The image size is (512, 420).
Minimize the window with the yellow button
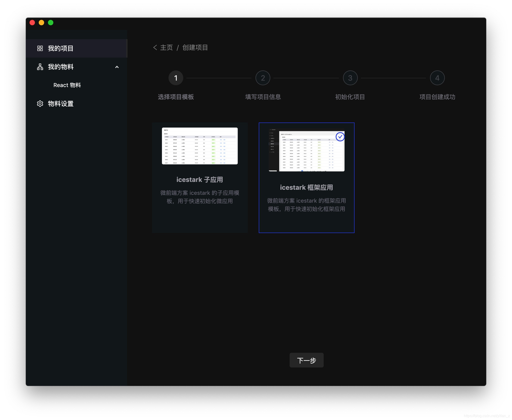coord(41,23)
